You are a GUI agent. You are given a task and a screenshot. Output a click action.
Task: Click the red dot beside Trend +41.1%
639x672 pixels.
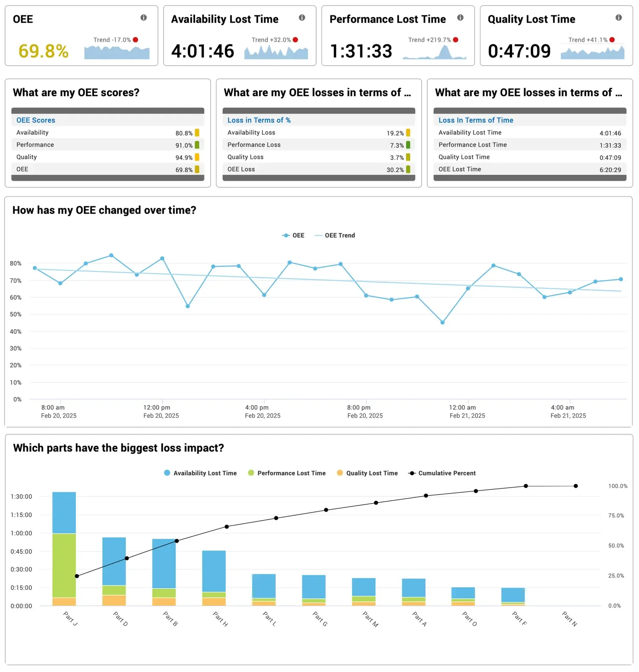[x=612, y=40]
